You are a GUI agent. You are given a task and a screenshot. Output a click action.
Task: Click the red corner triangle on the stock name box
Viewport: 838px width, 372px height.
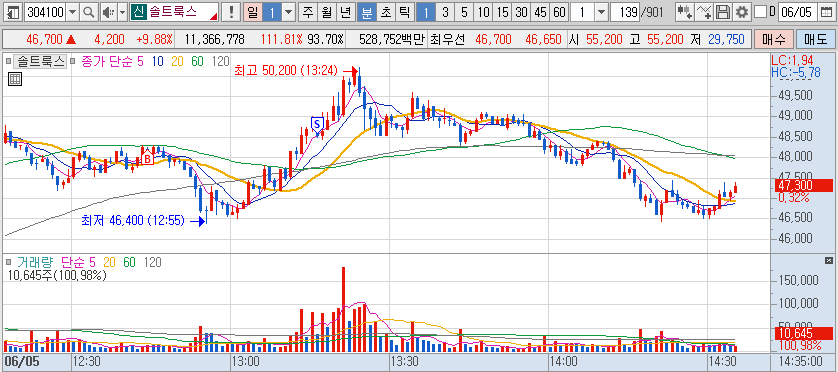(x=214, y=17)
